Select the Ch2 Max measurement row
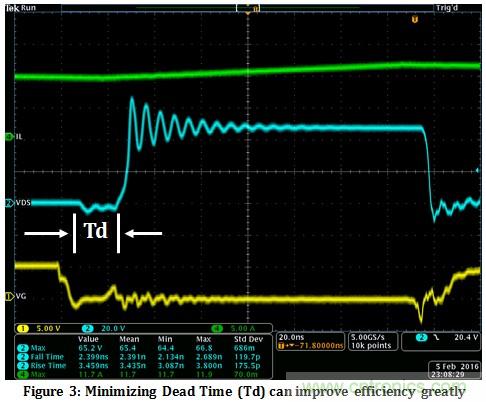This screenshot has height=402, width=486. [143, 348]
